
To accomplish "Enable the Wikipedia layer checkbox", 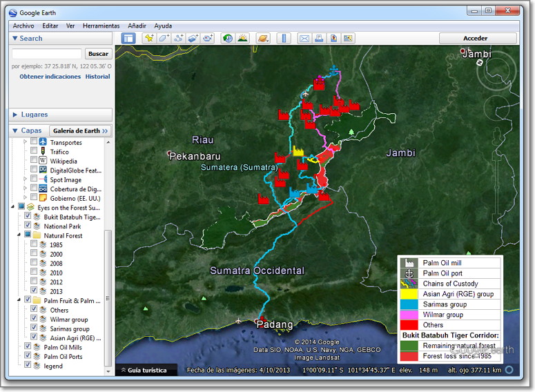I will coord(34,159).
